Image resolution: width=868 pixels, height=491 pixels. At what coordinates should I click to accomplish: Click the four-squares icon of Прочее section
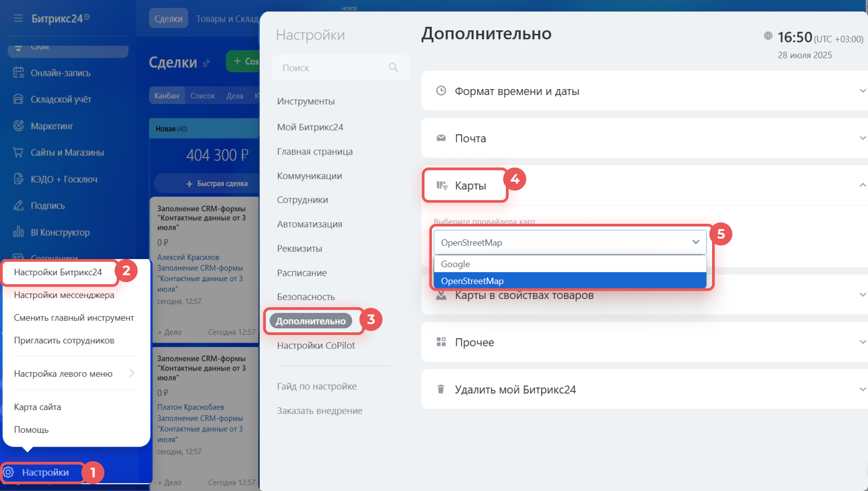pos(441,342)
